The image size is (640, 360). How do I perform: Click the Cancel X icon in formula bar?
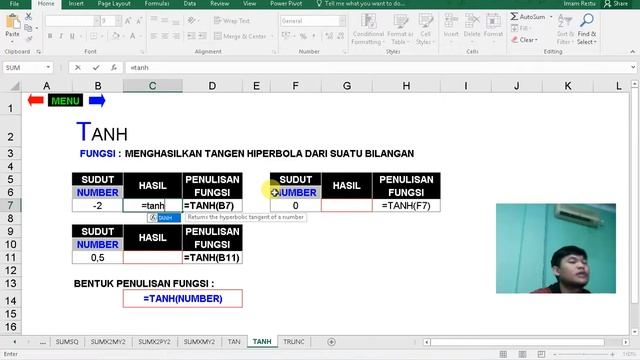click(x=78, y=68)
